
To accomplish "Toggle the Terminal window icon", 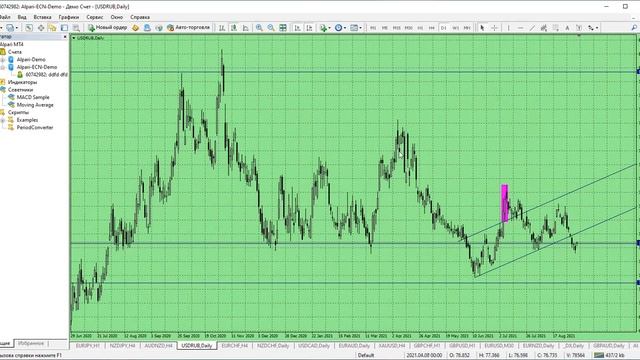I will [64, 28].
